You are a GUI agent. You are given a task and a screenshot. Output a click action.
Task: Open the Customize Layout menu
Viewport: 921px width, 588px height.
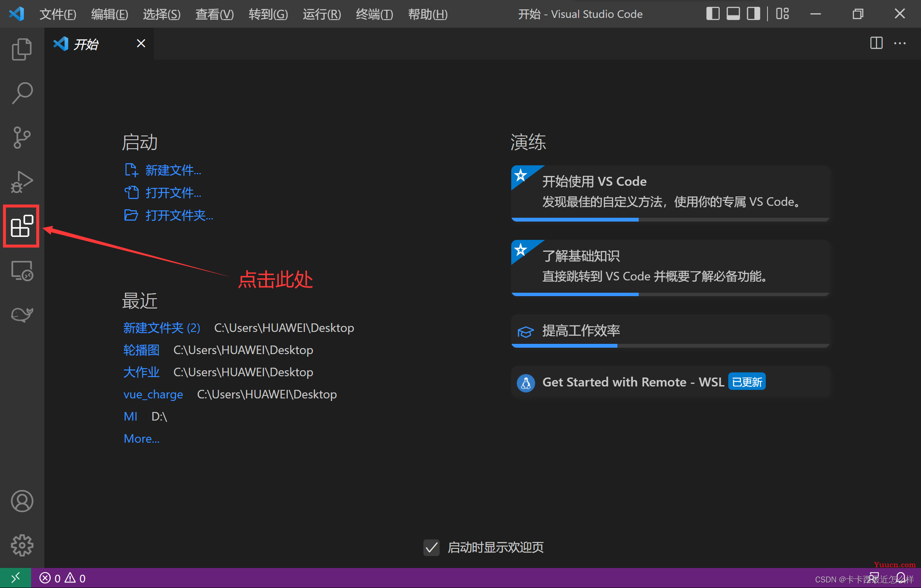(x=782, y=14)
